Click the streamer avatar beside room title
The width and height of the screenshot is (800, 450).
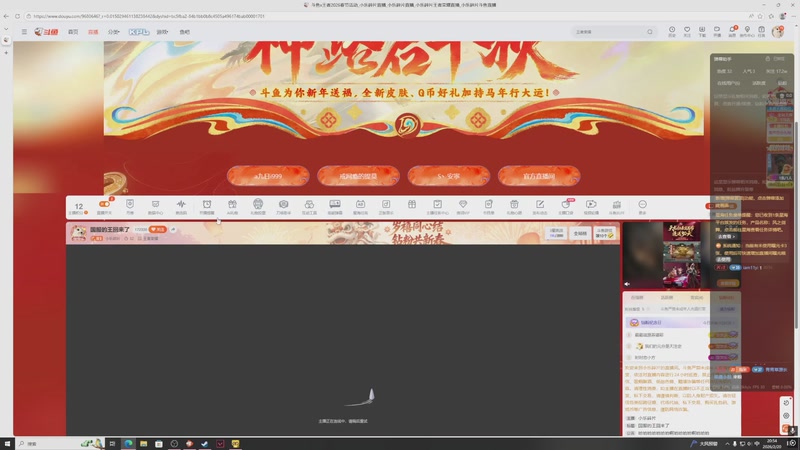[x=79, y=233]
